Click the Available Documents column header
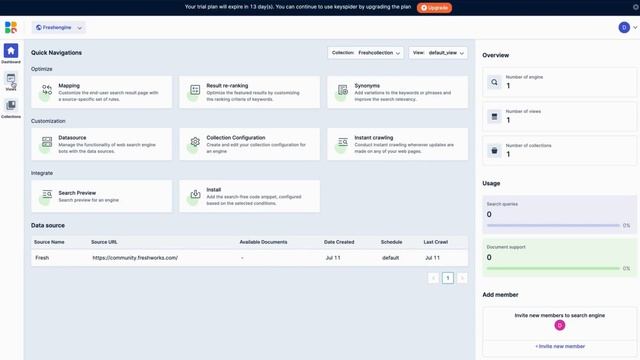 [263, 242]
